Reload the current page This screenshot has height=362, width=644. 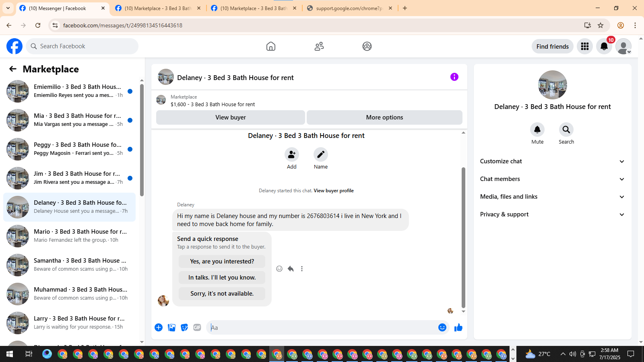[38, 25]
